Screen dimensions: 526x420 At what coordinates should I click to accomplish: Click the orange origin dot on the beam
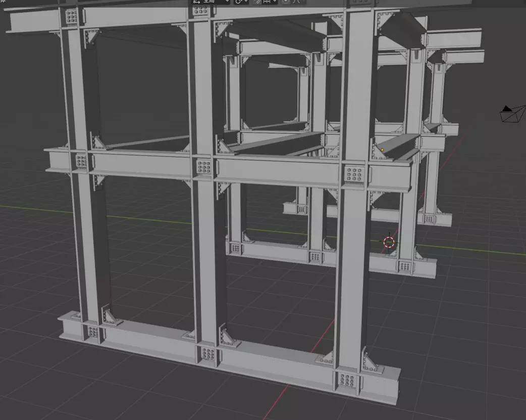(382, 150)
